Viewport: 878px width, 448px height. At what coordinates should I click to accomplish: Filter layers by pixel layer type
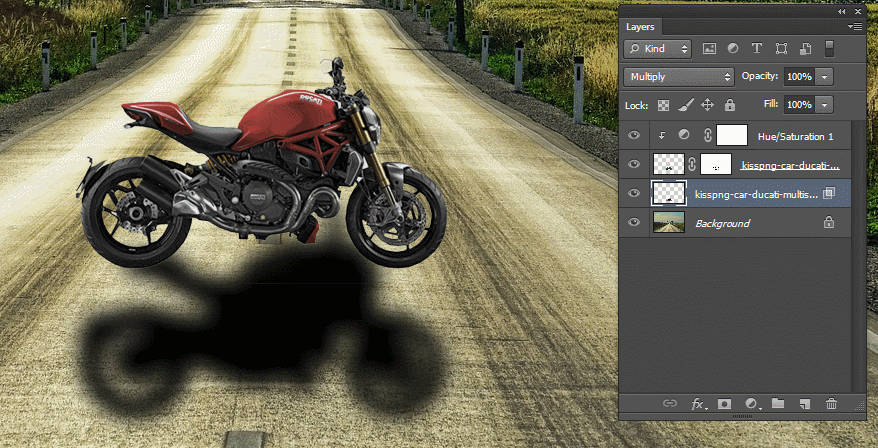pos(709,49)
